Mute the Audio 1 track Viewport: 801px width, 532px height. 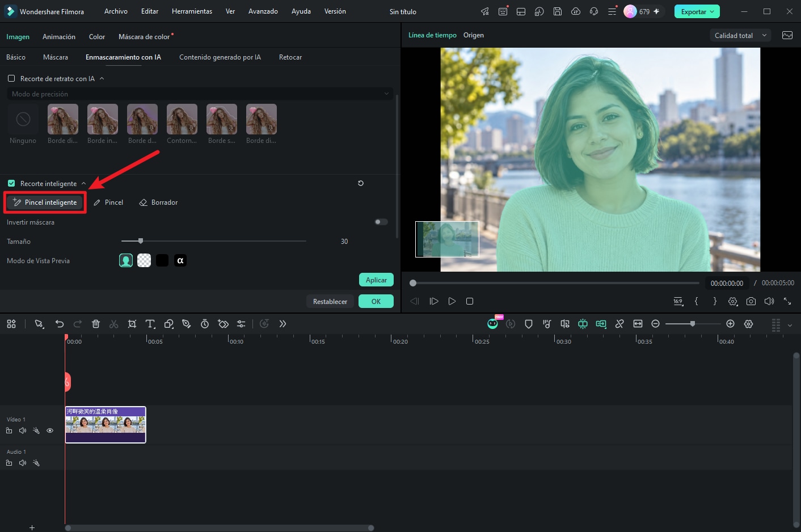pos(23,463)
